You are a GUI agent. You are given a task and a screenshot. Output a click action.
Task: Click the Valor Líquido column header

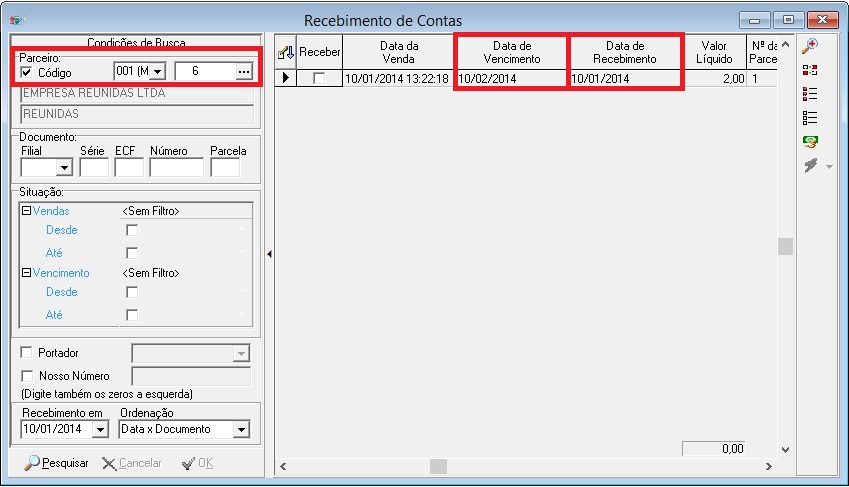tap(714, 52)
